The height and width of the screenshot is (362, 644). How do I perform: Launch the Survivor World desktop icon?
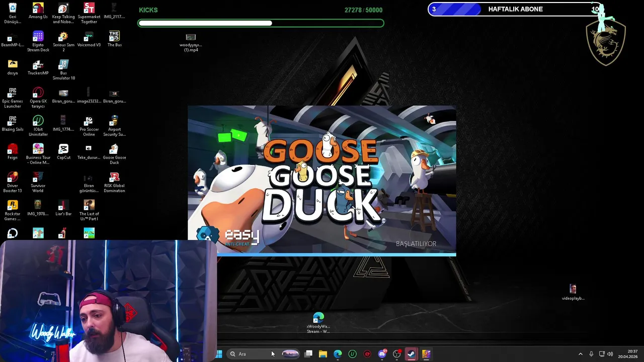click(x=38, y=182)
